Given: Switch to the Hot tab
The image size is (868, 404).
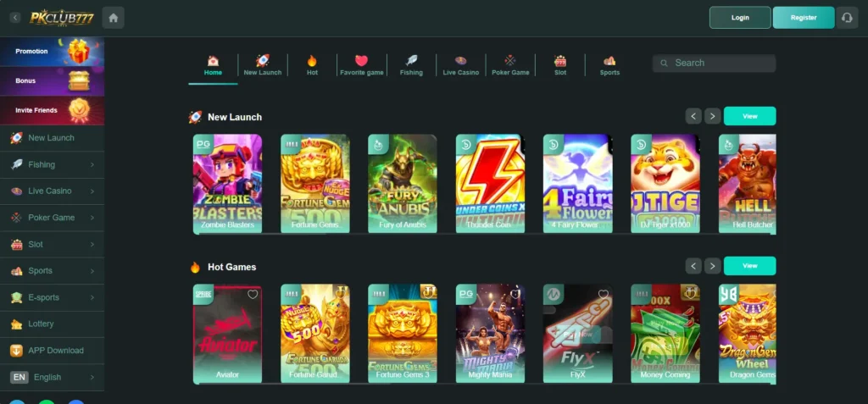Looking at the screenshot, I should coord(312,66).
